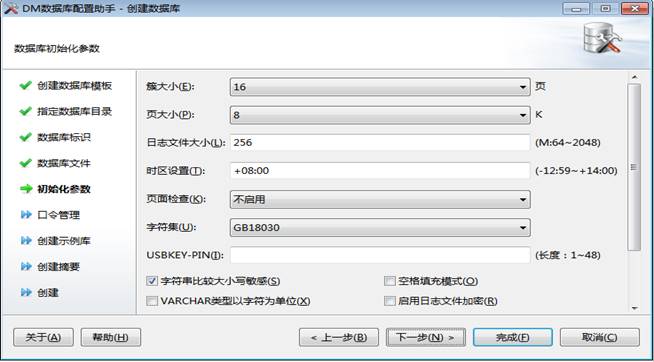Click 簇大小(E) label
This screenshot has height=362, width=654.
coord(171,87)
